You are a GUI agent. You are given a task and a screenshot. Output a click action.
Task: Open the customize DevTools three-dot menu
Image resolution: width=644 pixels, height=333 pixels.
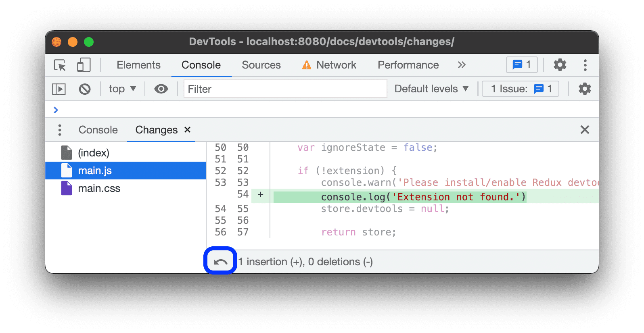click(585, 65)
